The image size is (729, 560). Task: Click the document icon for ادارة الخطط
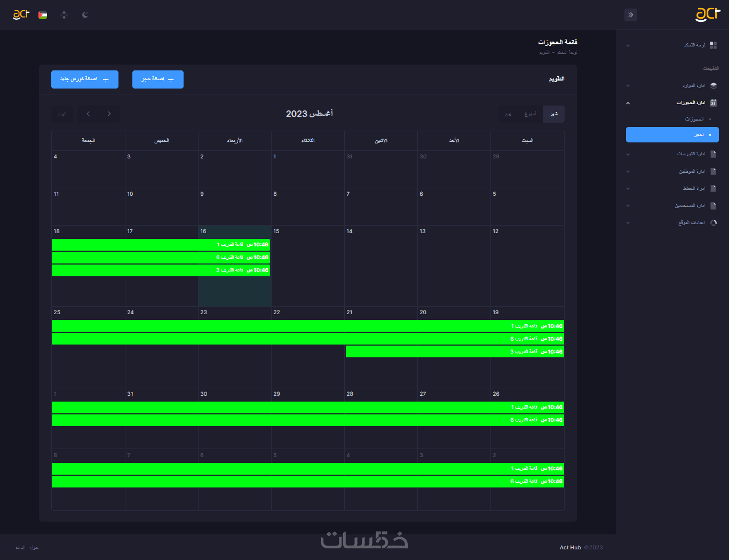click(x=714, y=188)
